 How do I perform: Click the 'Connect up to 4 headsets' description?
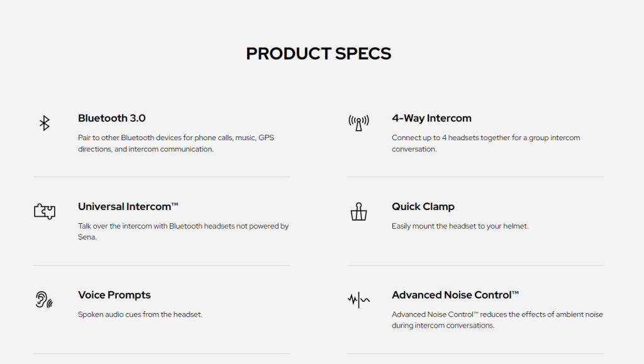click(x=486, y=143)
